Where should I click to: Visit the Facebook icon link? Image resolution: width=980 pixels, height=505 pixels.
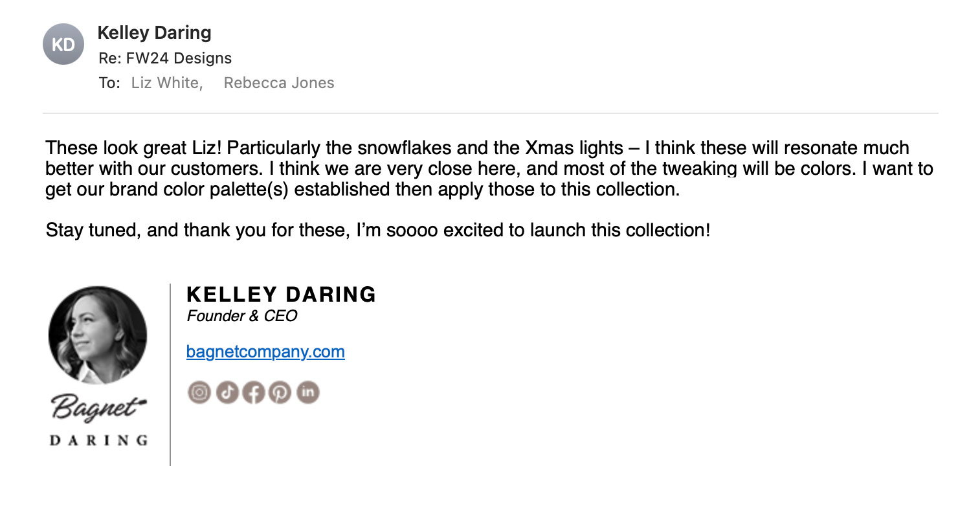[x=254, y=392]
